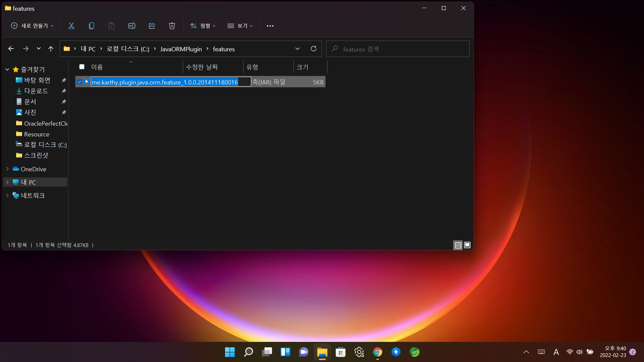Click the Delete trash icon
The image size is (644, 362).
click(x=172, y=26)
